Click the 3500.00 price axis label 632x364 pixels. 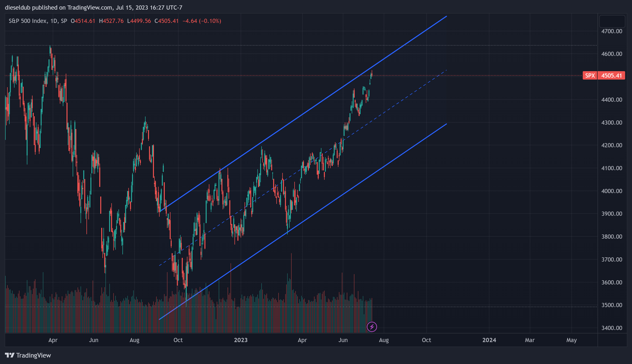point(612,305)
